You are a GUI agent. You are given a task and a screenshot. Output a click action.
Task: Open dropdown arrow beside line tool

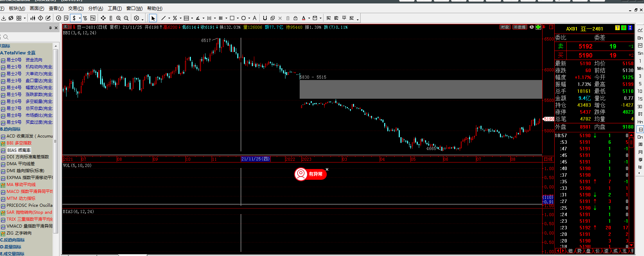click(x=169, y=18)
